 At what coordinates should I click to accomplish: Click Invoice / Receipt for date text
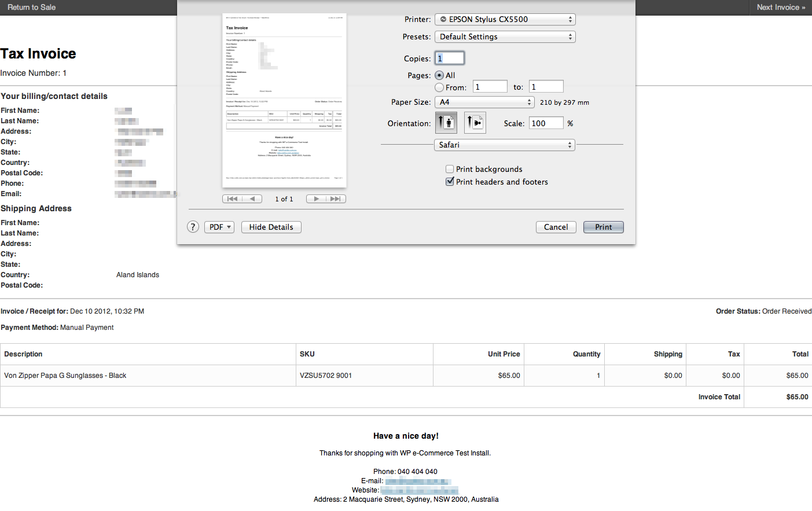click(72, 311)
